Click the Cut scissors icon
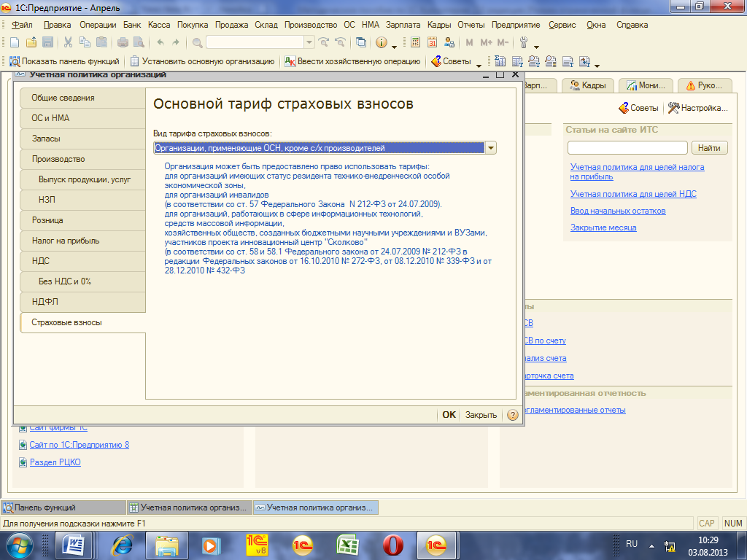This screenshot has height=560, width=747. coord(68,42)
